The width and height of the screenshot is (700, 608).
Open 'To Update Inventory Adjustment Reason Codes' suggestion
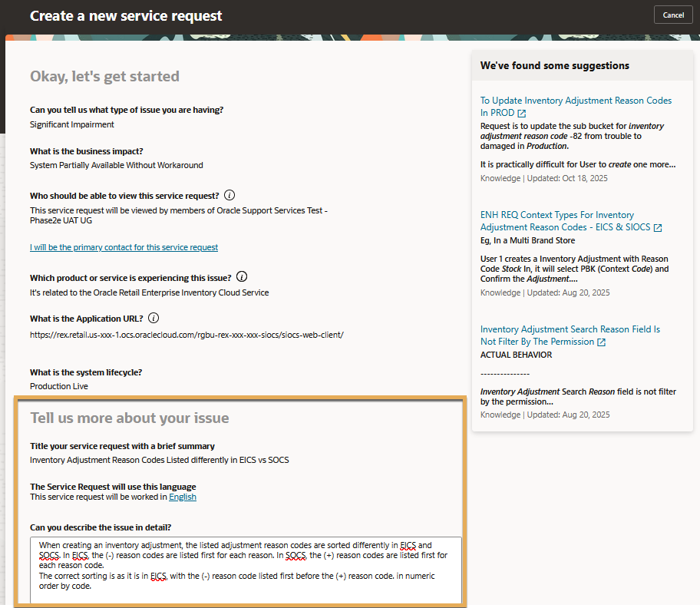coord(576,107)
